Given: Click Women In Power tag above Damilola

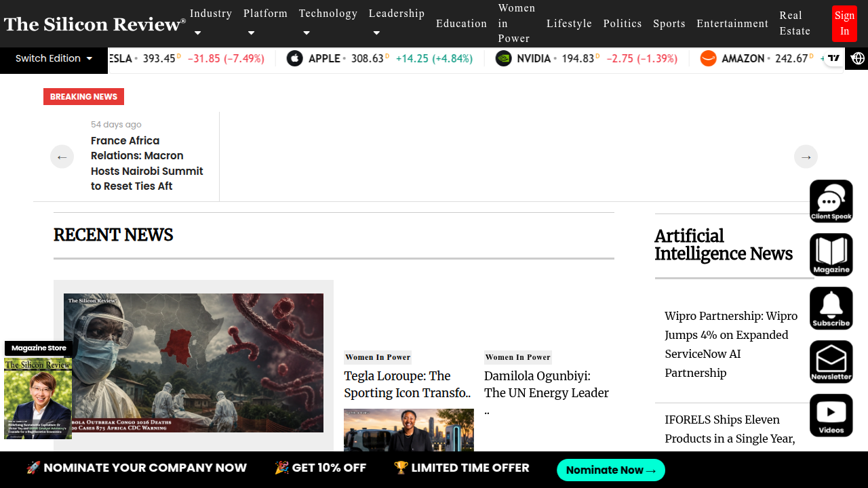Looking at the screenshot, I should [x=518, y=357].
